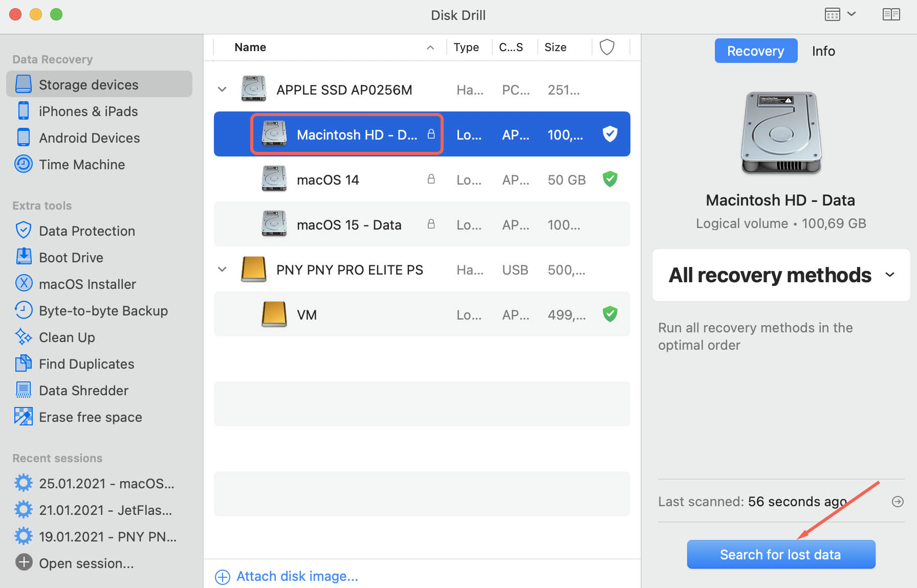Click the lock icon on macOS 14 row
This screenshot has width=917, height=588.
(431, 179)
